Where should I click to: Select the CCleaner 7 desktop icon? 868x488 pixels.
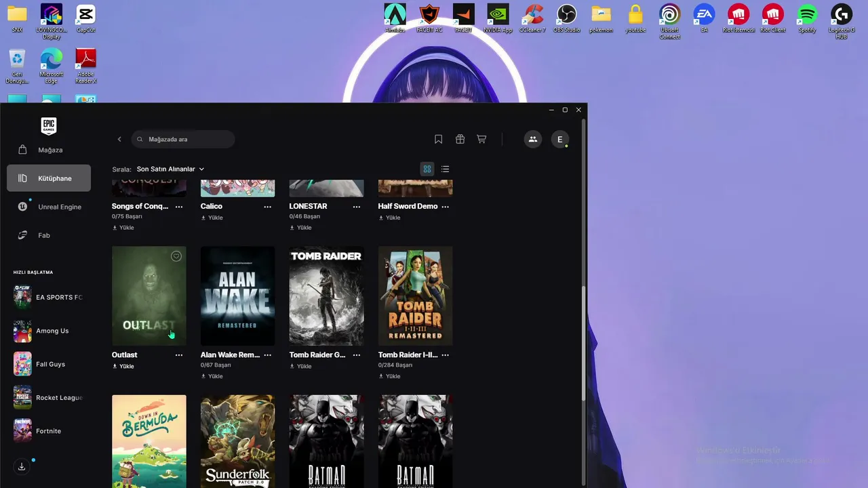coord(532,18)
